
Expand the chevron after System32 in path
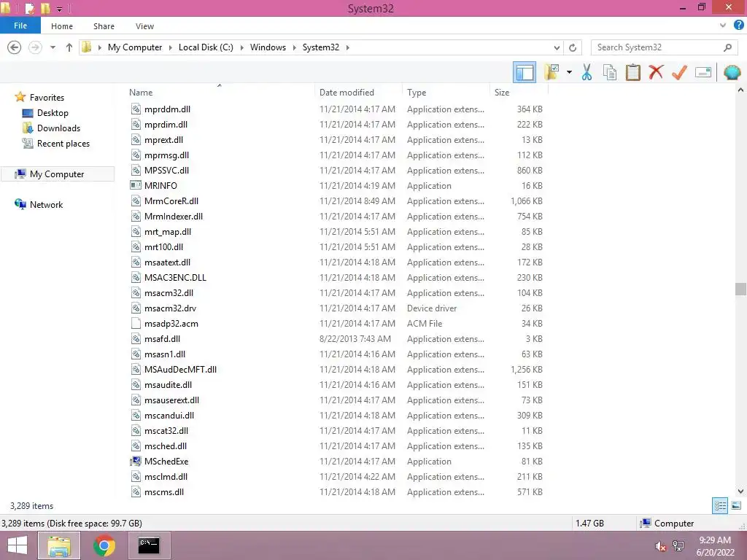pyautogui.click(x=347, y=47)
